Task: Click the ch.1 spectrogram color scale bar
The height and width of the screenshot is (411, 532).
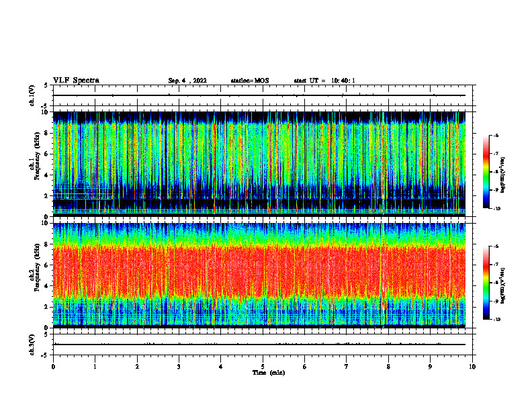Action: [486, 172]
